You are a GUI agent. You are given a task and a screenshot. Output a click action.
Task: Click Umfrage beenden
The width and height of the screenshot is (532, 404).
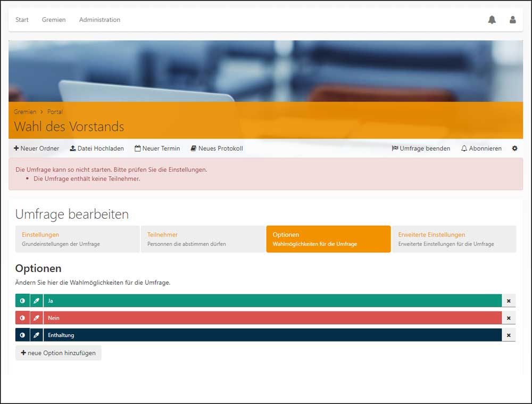point(421,149)
